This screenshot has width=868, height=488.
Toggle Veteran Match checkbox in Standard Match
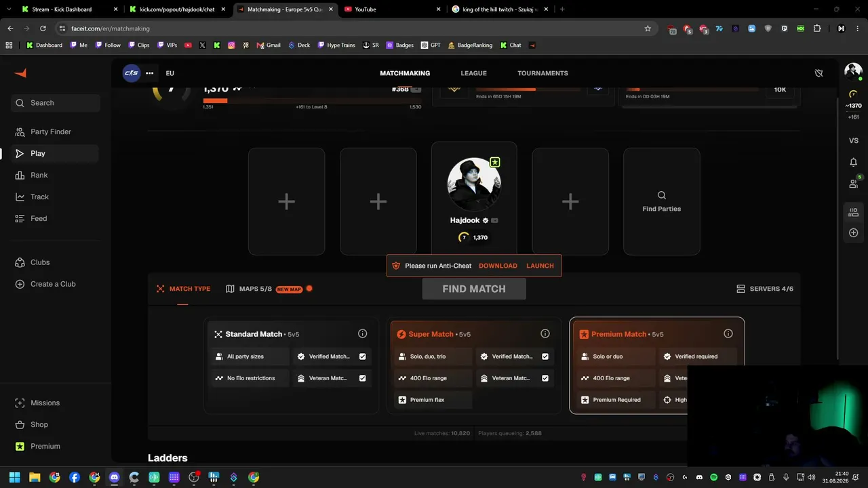362,378
